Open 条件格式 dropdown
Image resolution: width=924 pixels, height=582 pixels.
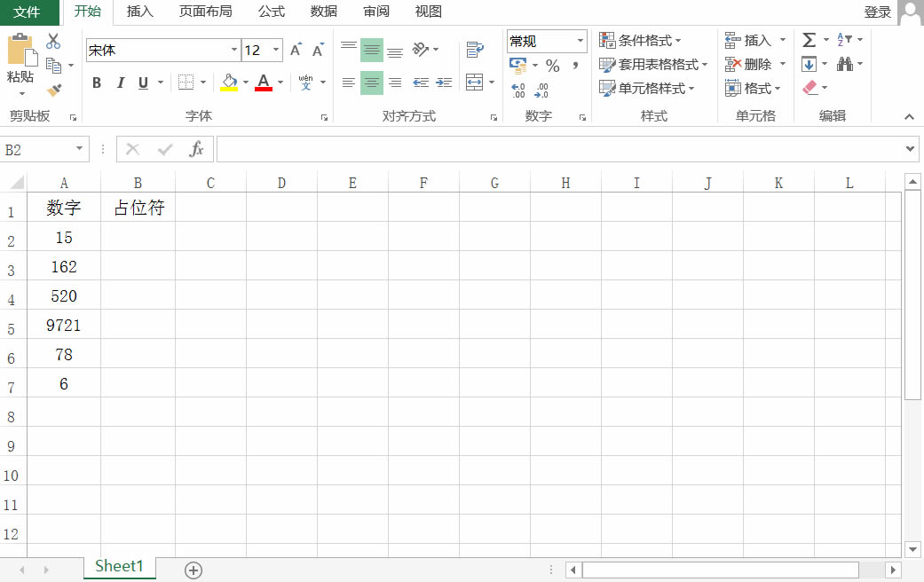640,40
